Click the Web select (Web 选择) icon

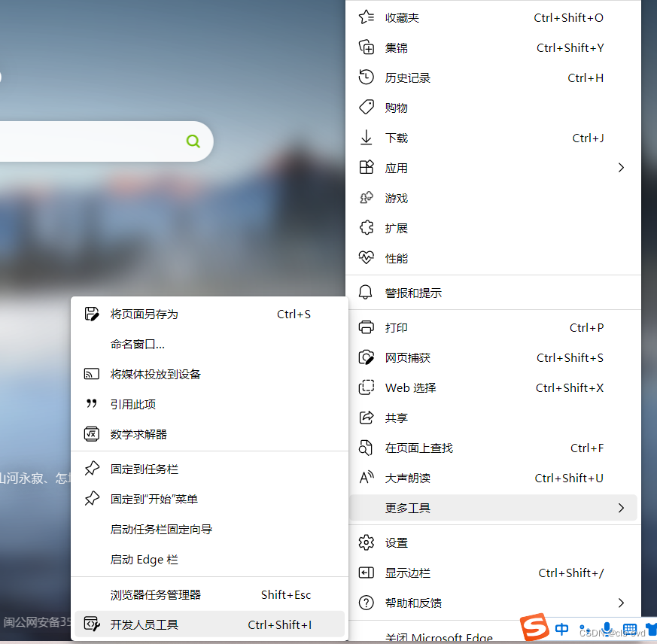pyautogui.click(x=367, y=387)
